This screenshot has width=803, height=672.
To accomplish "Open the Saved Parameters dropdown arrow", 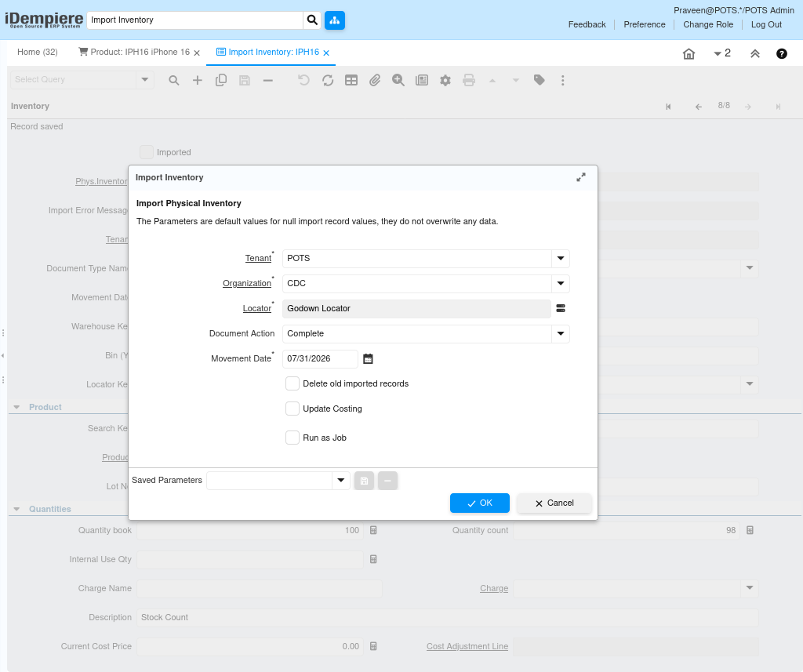I will click(x=341, y=481).
